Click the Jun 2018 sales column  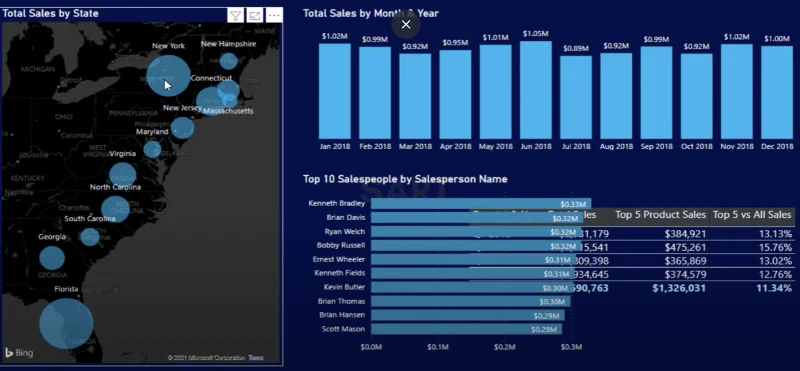coord(536,90)
